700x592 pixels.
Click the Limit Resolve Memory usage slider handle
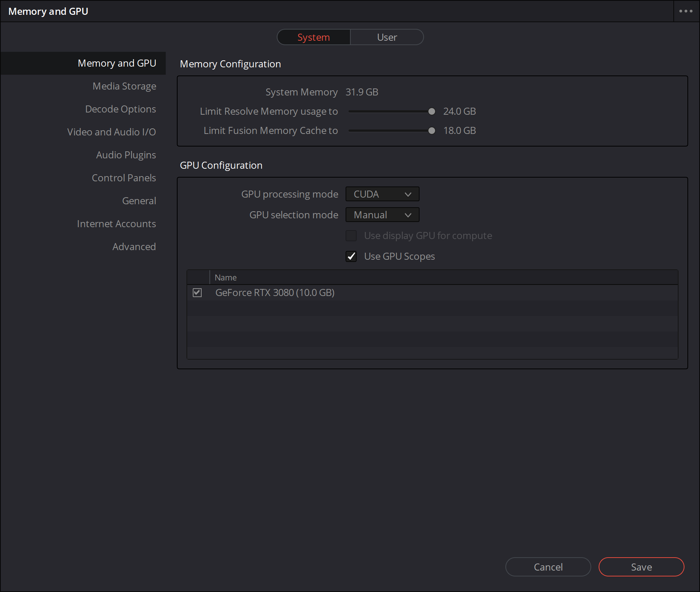point(431,111)
